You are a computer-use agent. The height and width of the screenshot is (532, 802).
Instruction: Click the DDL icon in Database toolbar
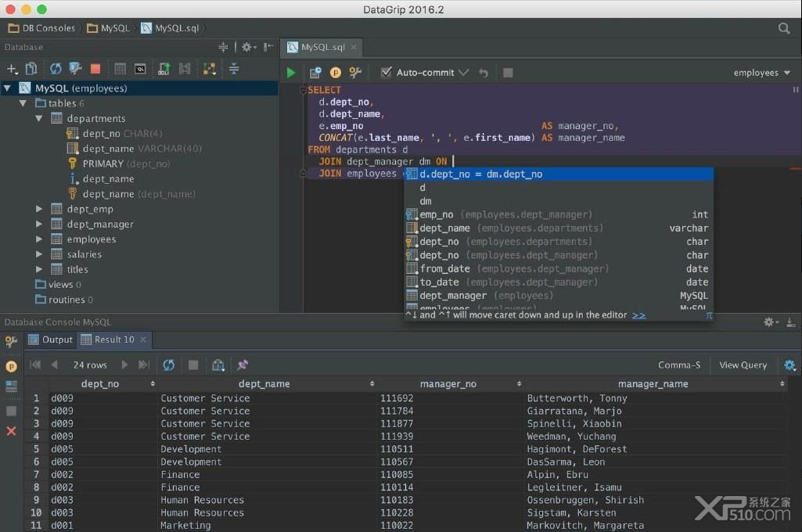coord(164,69)
